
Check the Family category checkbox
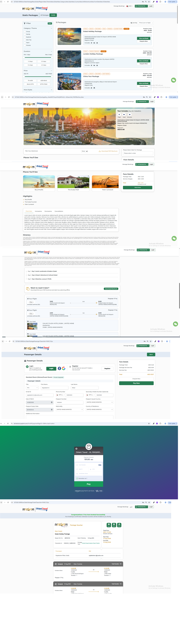tap(25, 34)
